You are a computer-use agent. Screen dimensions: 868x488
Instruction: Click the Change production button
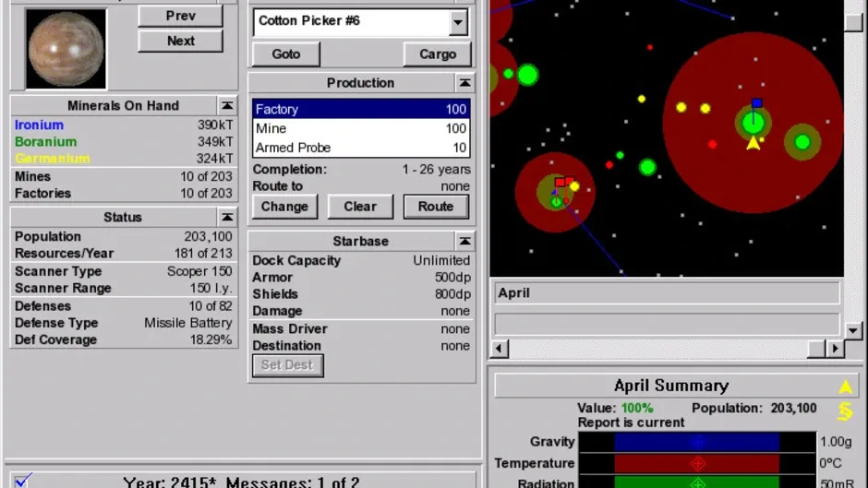pos(284,207)
